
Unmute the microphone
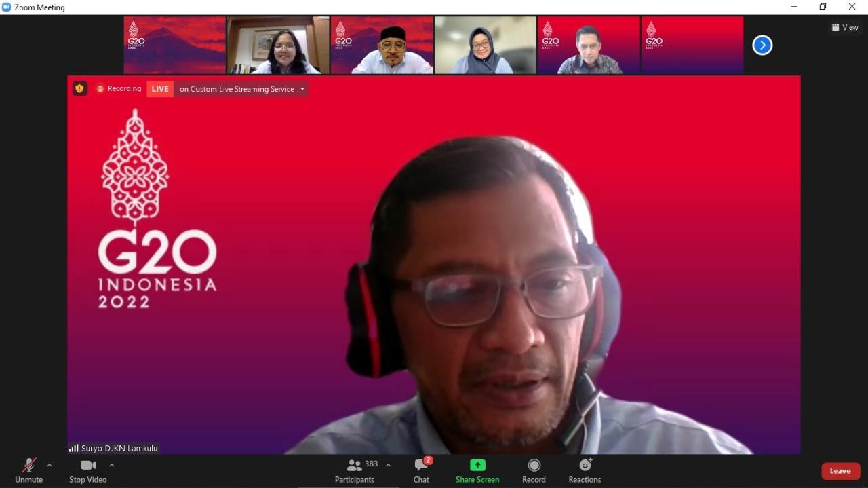(28, 470)
